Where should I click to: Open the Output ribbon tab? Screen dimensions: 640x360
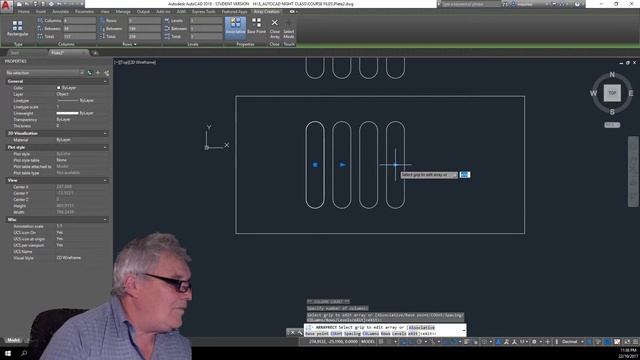(143, 12)
